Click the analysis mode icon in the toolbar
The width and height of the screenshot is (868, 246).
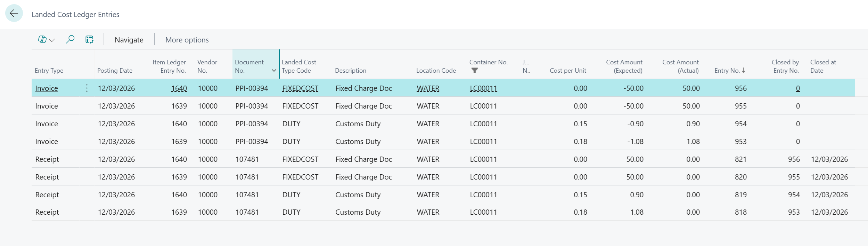(x=89, y=40)
